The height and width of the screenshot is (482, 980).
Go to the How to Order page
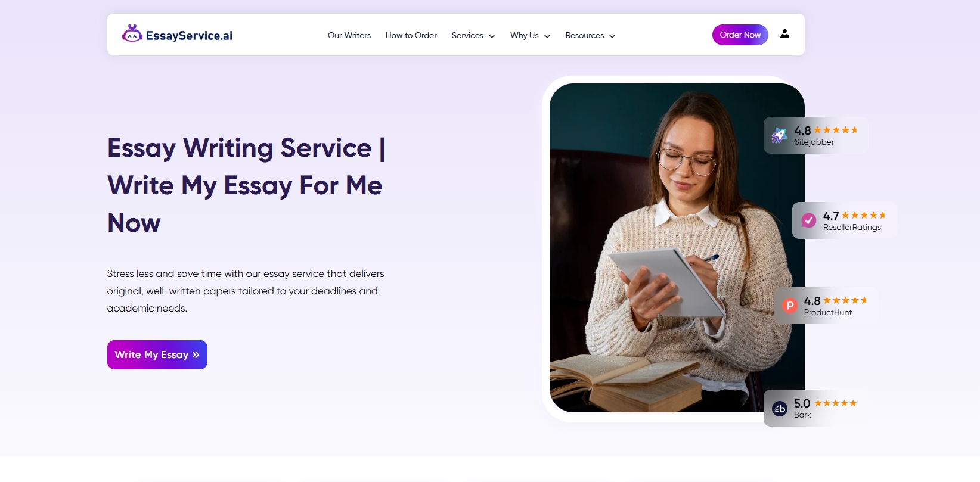tap(411, 35)
